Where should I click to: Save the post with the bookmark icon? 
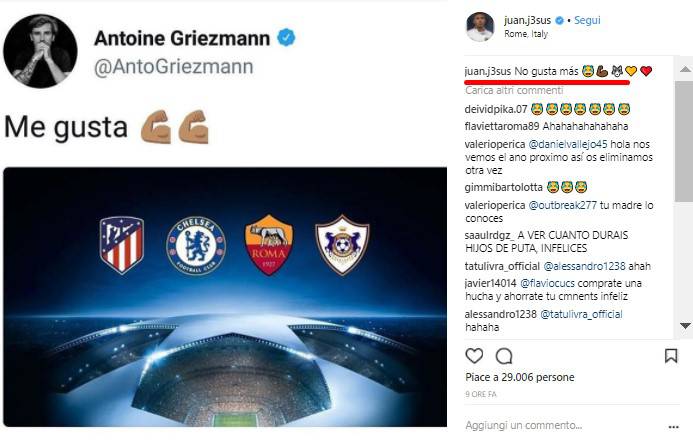[x=671, y=355]
